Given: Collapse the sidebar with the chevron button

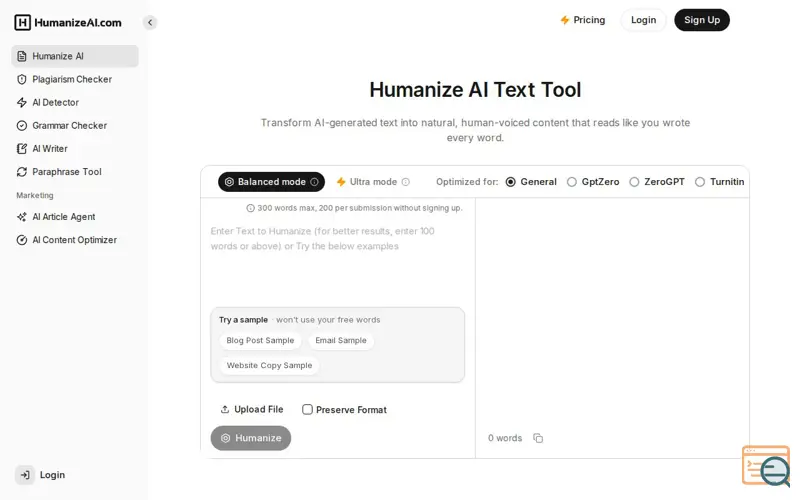Looking at the screenshot, I should point(150,22).
